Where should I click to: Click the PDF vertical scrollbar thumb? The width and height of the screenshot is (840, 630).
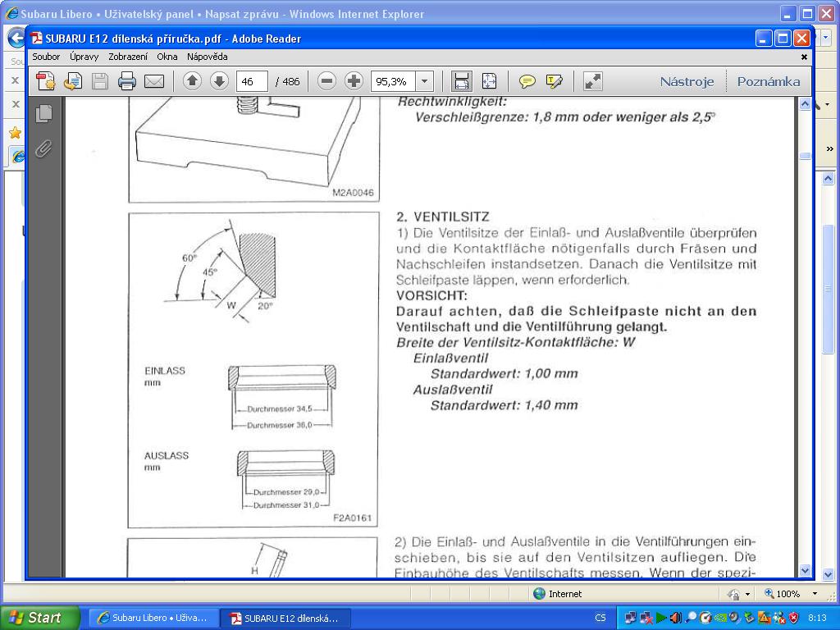(x=806, y=156)
